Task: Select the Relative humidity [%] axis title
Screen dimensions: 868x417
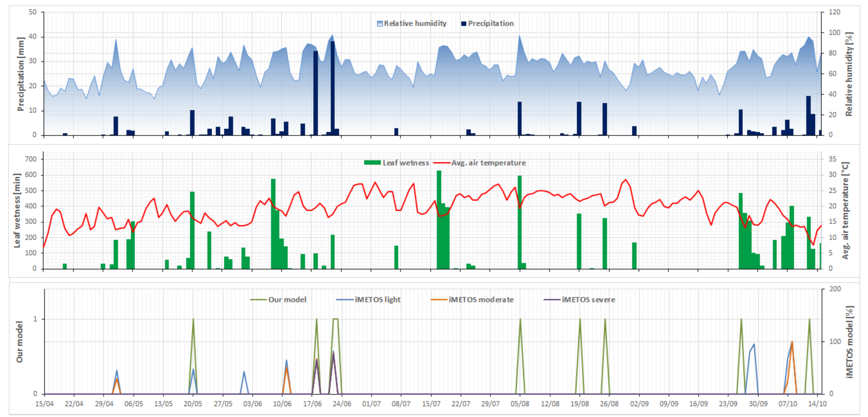Action: (x=848, y=74)
